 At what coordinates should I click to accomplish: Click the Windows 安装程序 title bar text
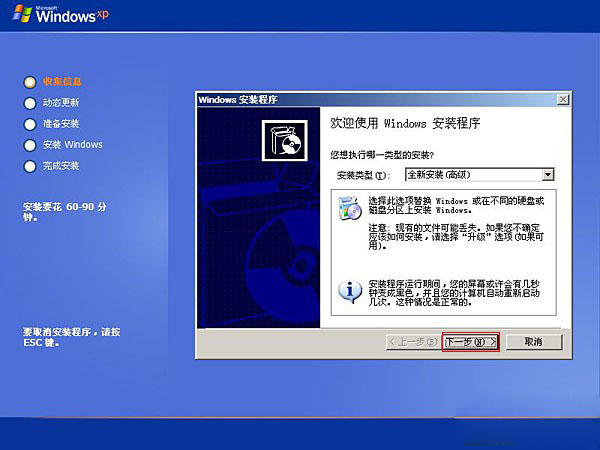pos(238,99)
